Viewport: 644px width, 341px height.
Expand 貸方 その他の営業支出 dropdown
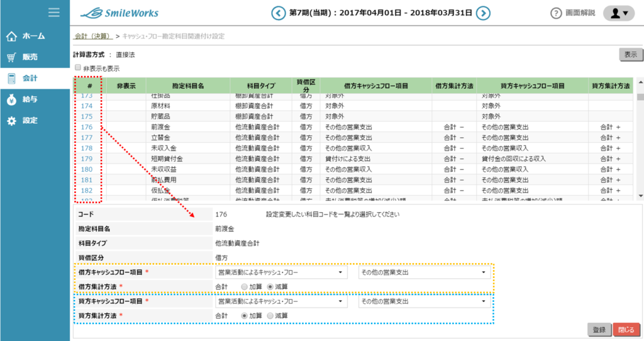click(x=424, y=302)
